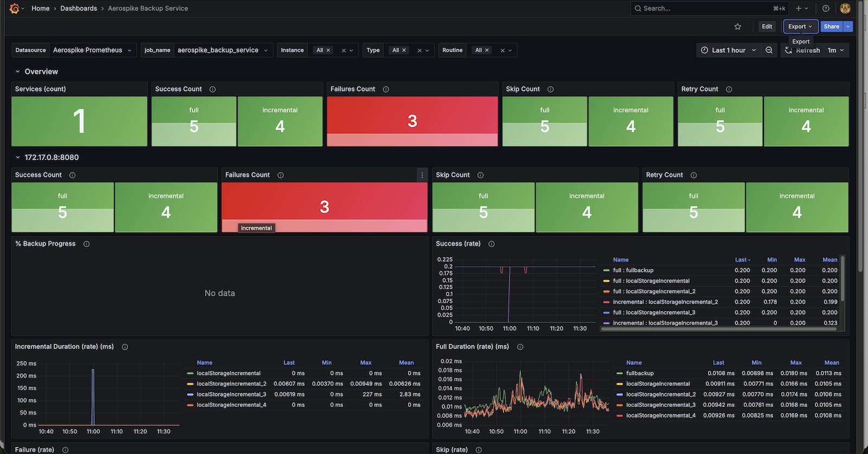This screenshot has width=868, height=454.
Task: Click the Edit dashboard button
Action: click(x=767, y=27)
